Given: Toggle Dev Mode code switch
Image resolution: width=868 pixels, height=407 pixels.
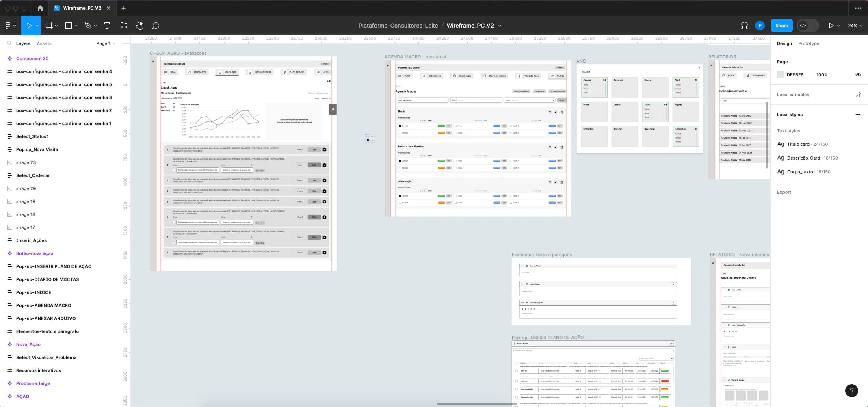Looking at the screenshot, I should [x=807, y=26].
